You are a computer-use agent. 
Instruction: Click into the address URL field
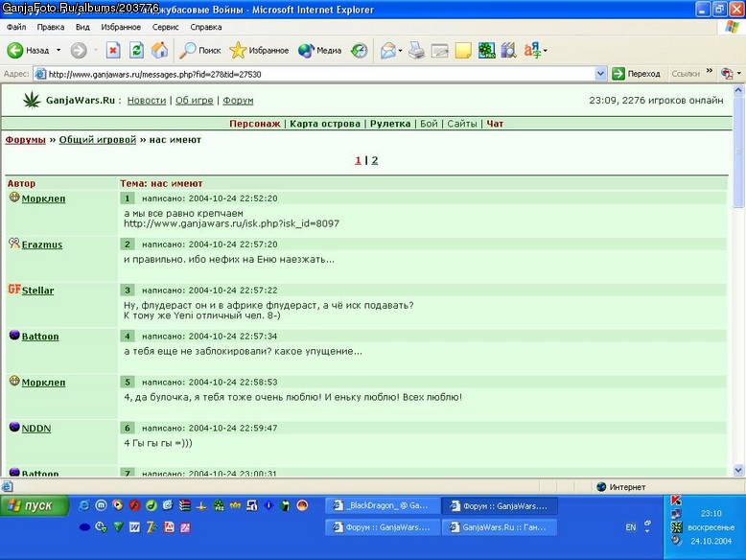(314, 74)
